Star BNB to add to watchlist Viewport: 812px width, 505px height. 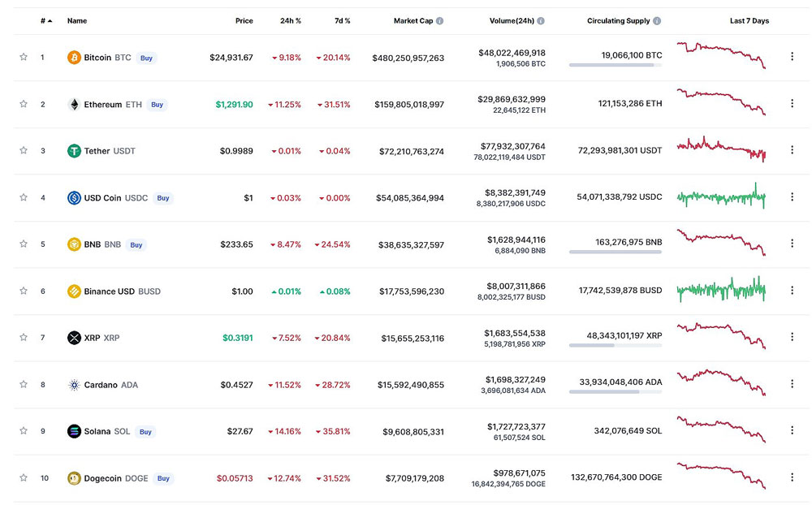[24, 244]
